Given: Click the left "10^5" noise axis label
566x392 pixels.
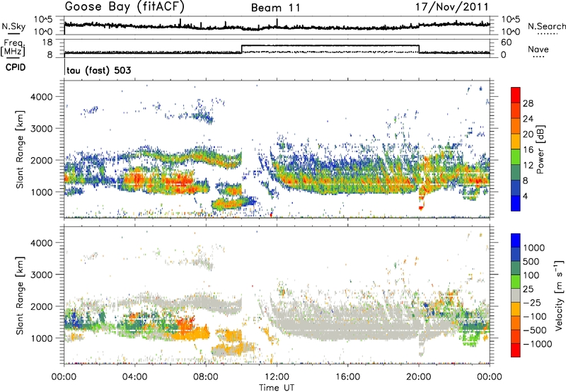Looking at the screenshot, I should coord(43,19).
